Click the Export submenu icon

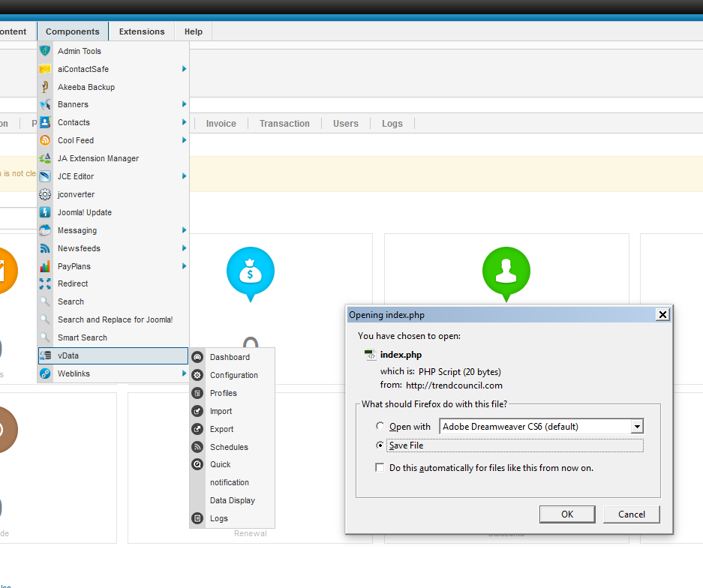point(197,428)
